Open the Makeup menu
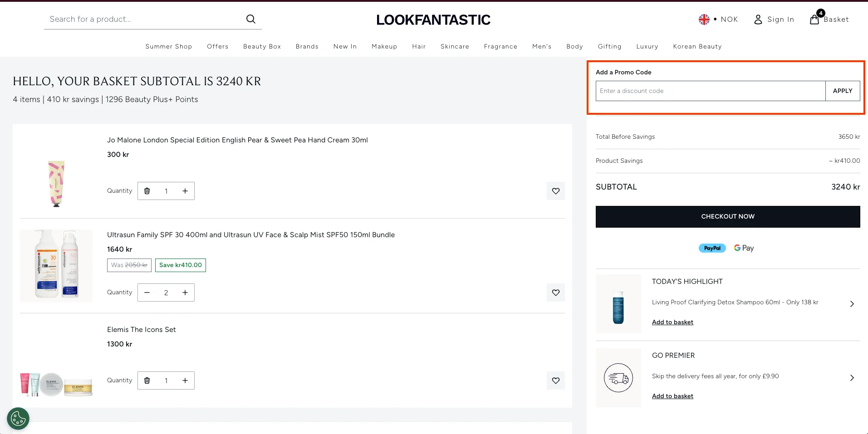The height and width of the screenshot is (434, 868). tap(384, 46)
